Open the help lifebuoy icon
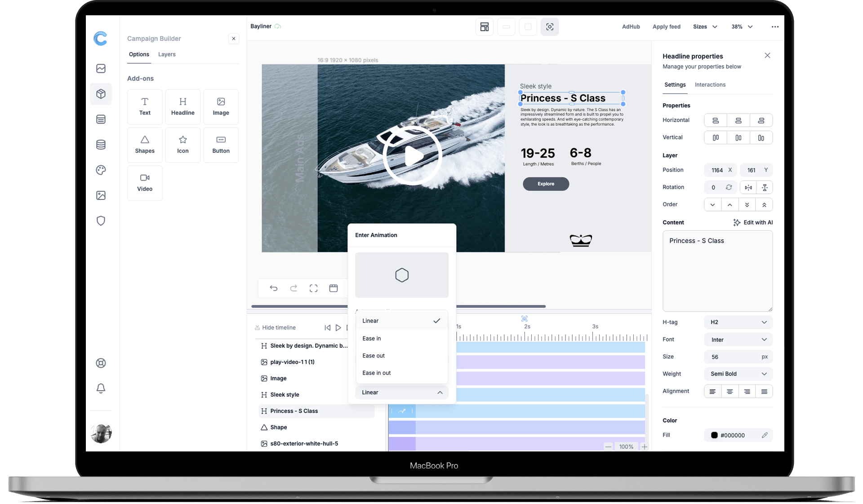 pos(101,363)
